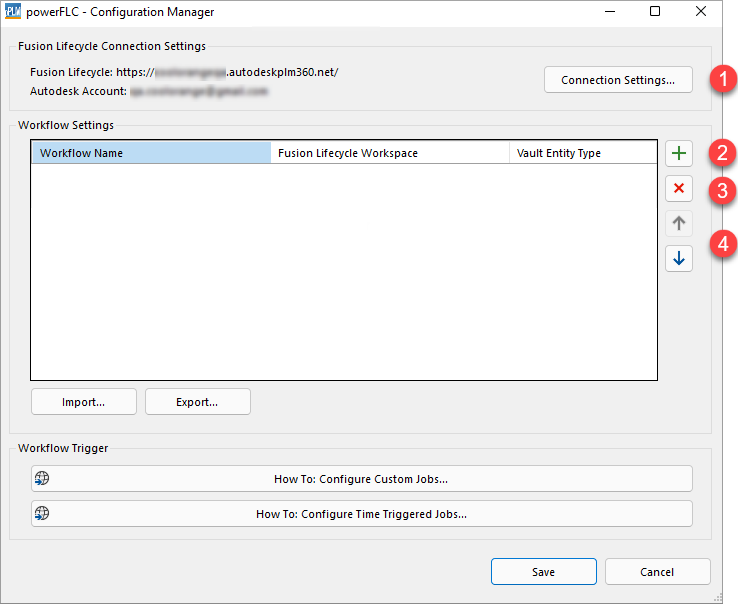Sort by Workflow Name column header
Viewport: 738px width, 604px height.
(x=151, y=153)
